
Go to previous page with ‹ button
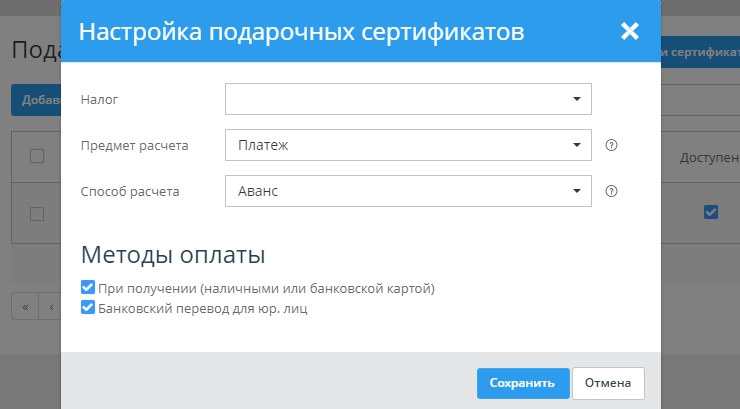coord(50,306)
